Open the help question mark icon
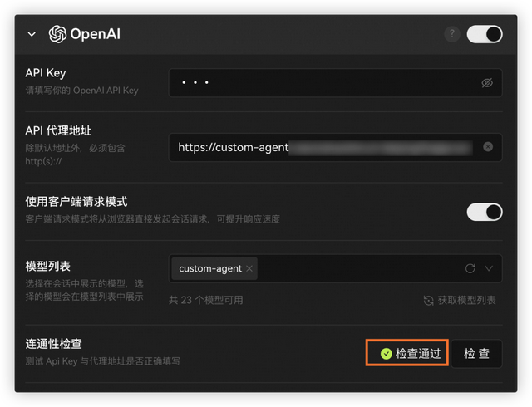 pyautogui.click(x=452, y=34)
